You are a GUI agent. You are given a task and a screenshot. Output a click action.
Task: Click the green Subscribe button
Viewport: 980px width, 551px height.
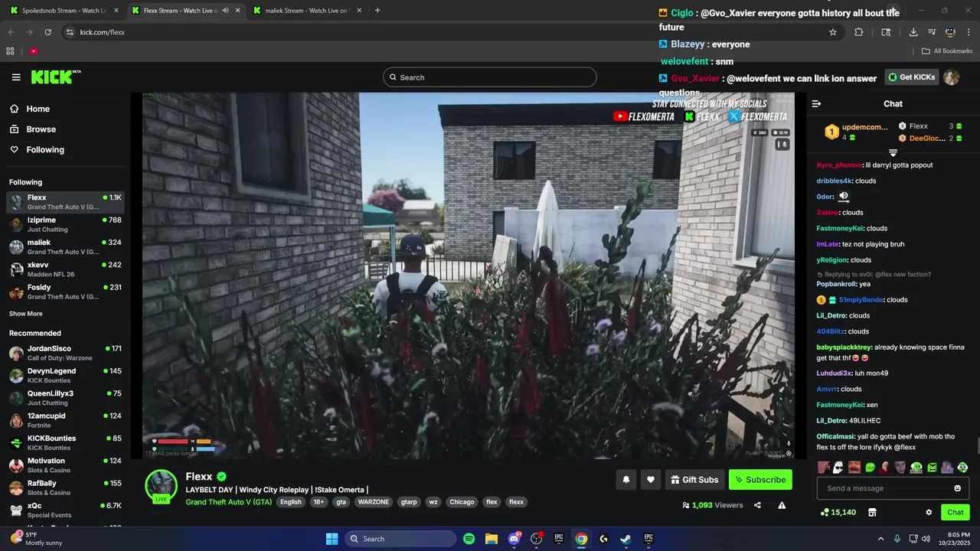[760, 480]
